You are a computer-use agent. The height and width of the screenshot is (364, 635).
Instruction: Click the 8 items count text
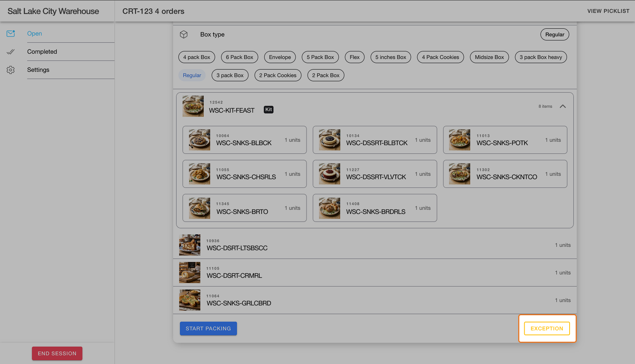(545, 106)
